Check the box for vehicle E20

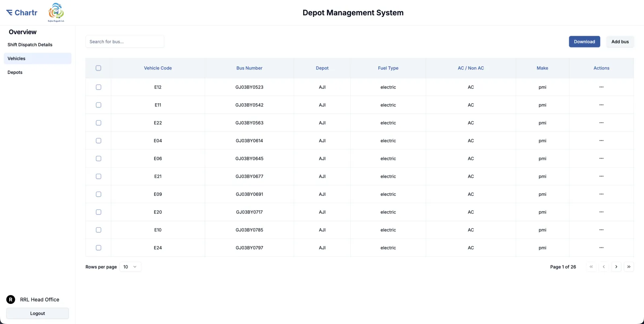[98, 212]
